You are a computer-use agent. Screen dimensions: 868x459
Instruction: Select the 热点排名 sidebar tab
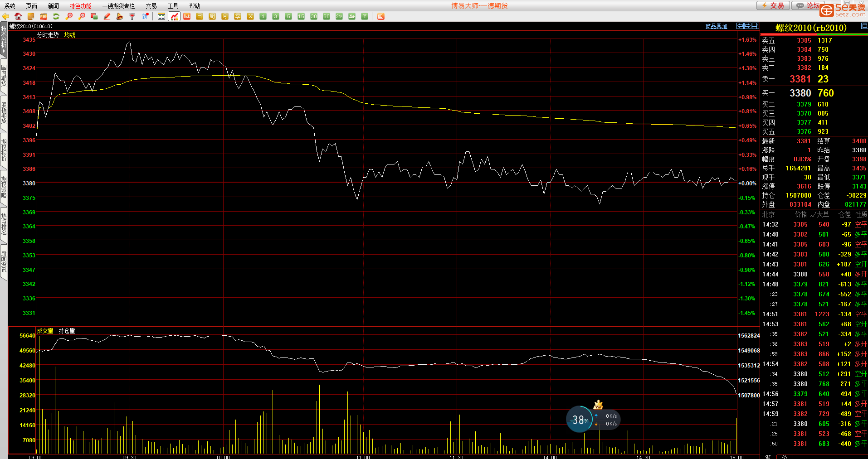[4, 225]
